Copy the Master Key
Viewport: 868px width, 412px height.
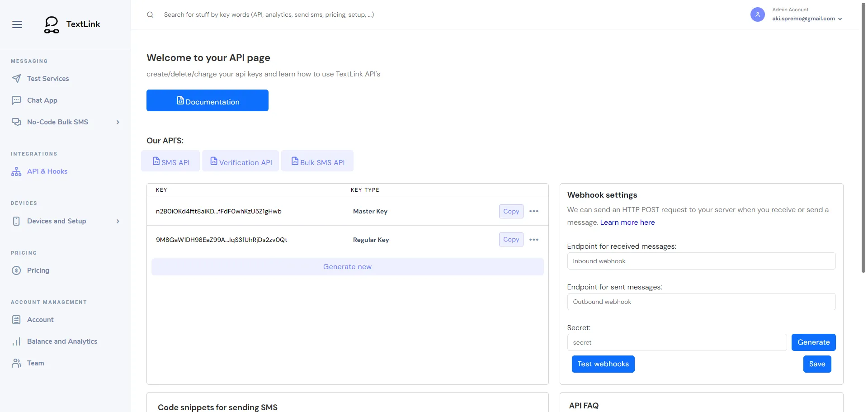pyautogui.click(x=511, y=211)
